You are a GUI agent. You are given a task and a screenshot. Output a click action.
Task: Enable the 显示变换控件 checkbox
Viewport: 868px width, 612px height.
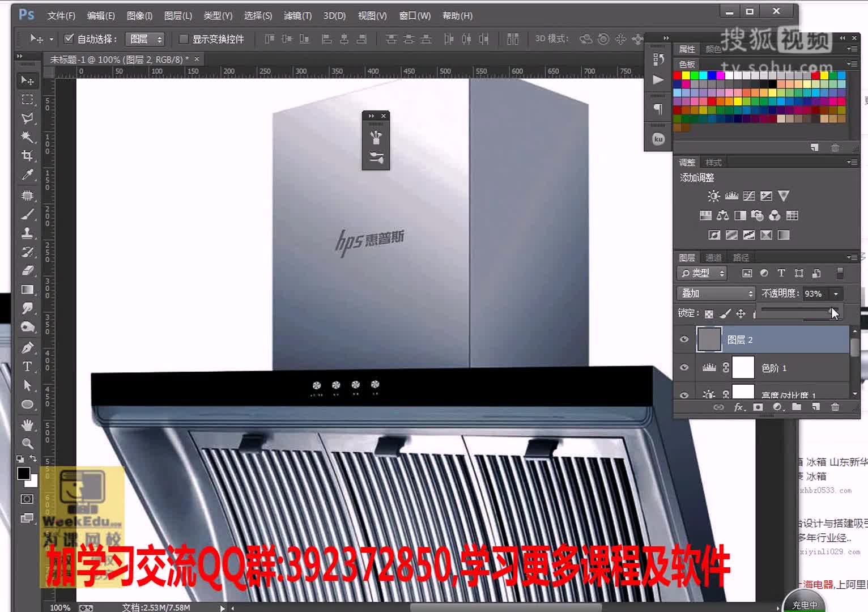[x=184, y=39]
